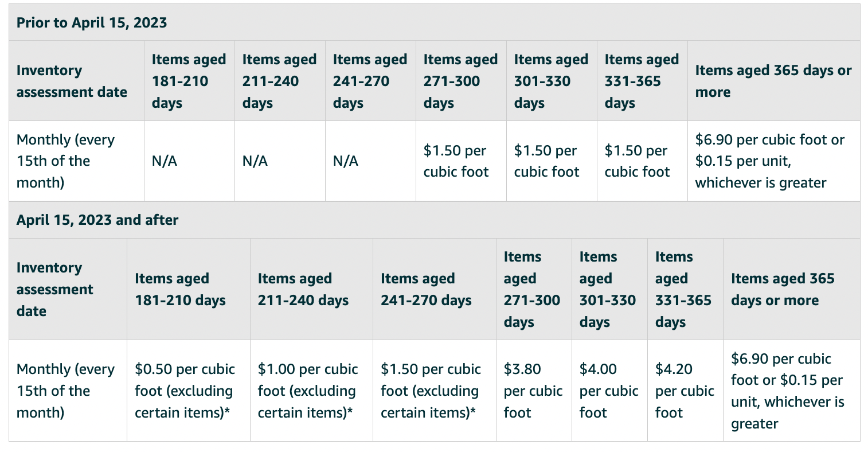The image size is (868, 452).
Task: Click top table $1.50 cell under 301-330 days
Action: (x=552, y=161)
